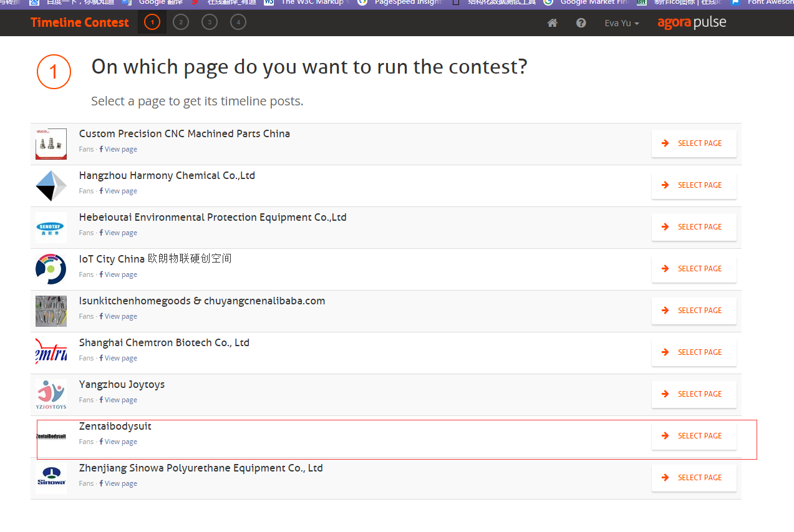Open View page link under Yangzhou Joytoys
Viewport: 794px width, 532px height.
point(119,400)
